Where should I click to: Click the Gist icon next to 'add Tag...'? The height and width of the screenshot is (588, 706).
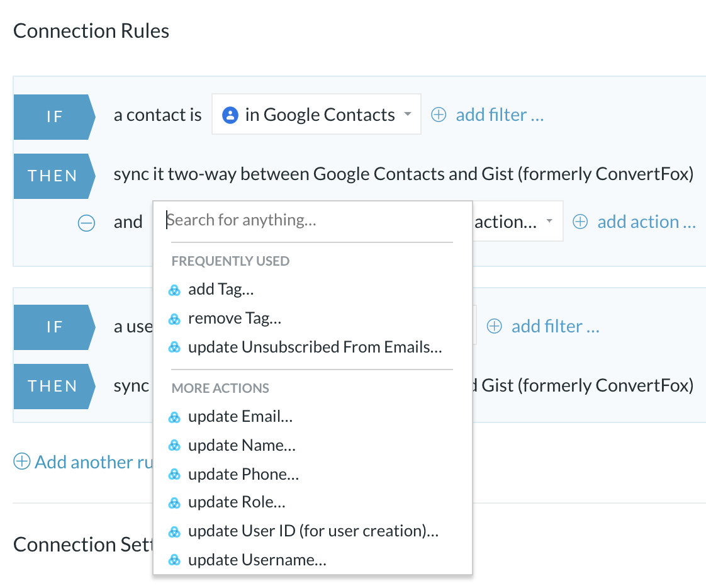pos(174,290)
